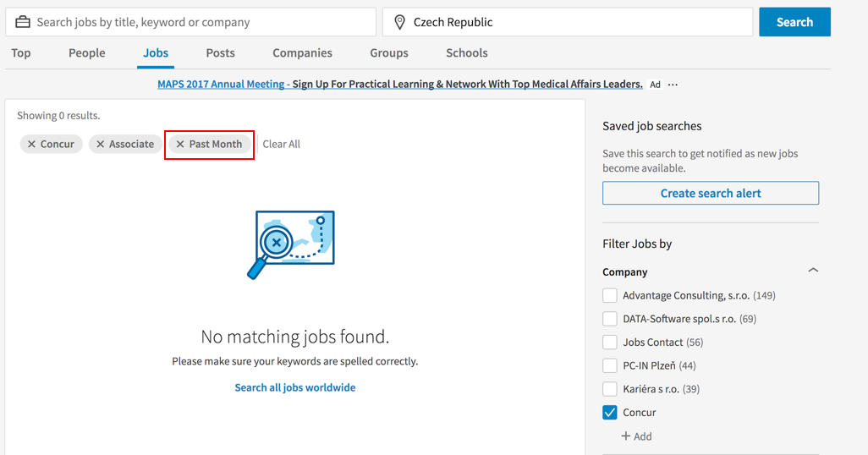The height and width of the screenshot is (455, 868).
Task: Uncheck the Concur company checkbox
Action: tap(610, 413)
